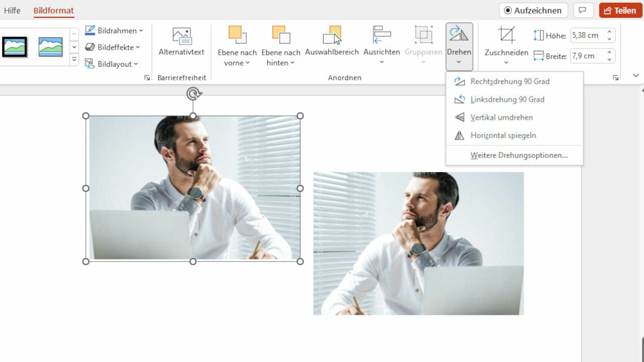Click the bottom-middle resize handle of selected picture
Viewport: 644px width, 362px height.
(193, 261)
